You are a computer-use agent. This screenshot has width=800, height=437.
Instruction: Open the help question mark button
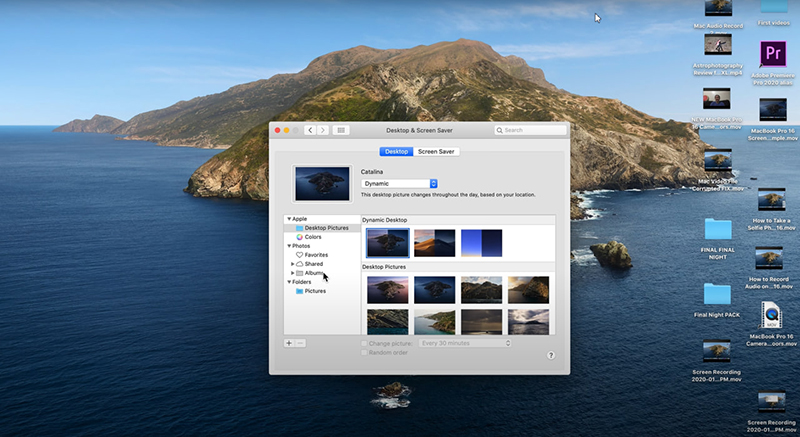click(x=551, y=355)
